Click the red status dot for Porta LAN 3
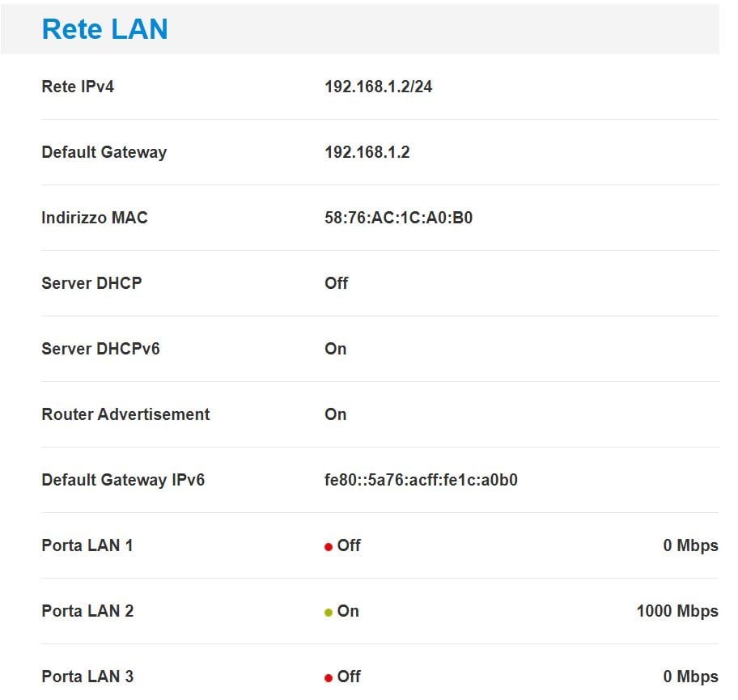The height and width of the screenshot is (700, 738). tap(329, 678)
